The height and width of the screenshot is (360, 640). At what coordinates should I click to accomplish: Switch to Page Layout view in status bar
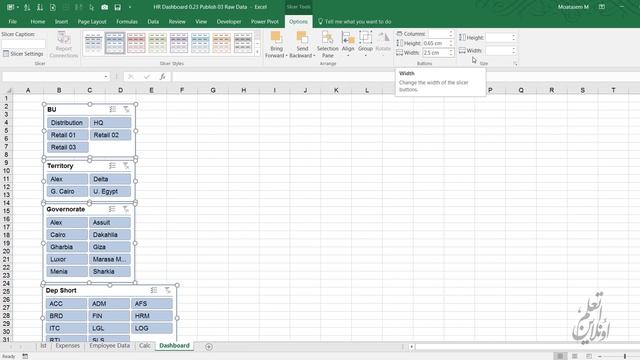pyautogui.click(x=574, y=356)
